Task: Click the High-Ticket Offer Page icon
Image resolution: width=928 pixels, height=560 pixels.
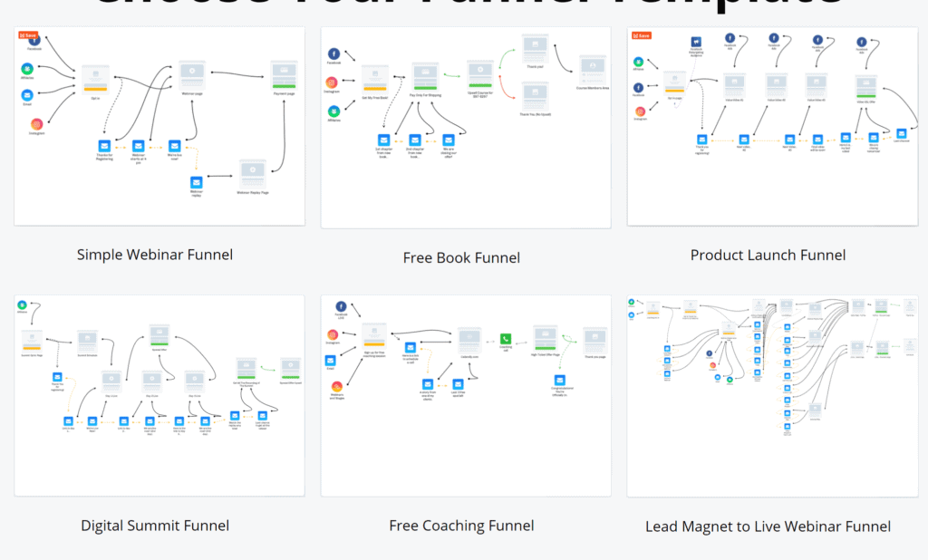Action: [x=545, y=339]
